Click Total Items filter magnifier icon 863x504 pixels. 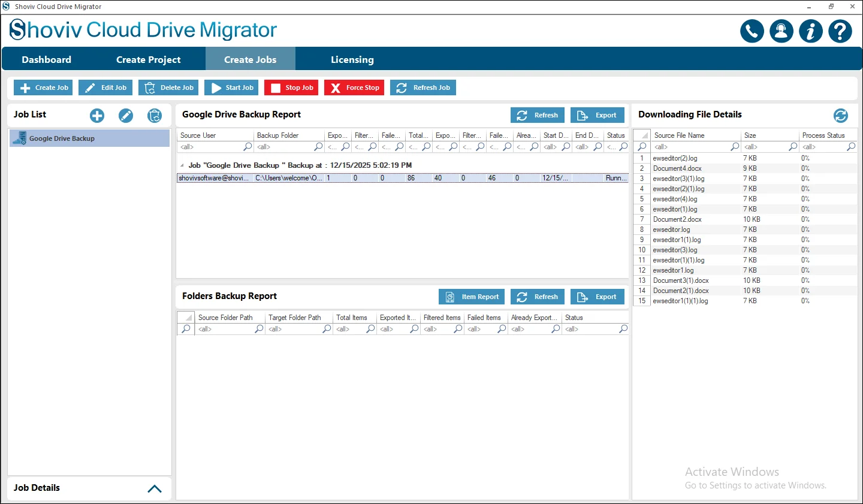click(370, 329)
